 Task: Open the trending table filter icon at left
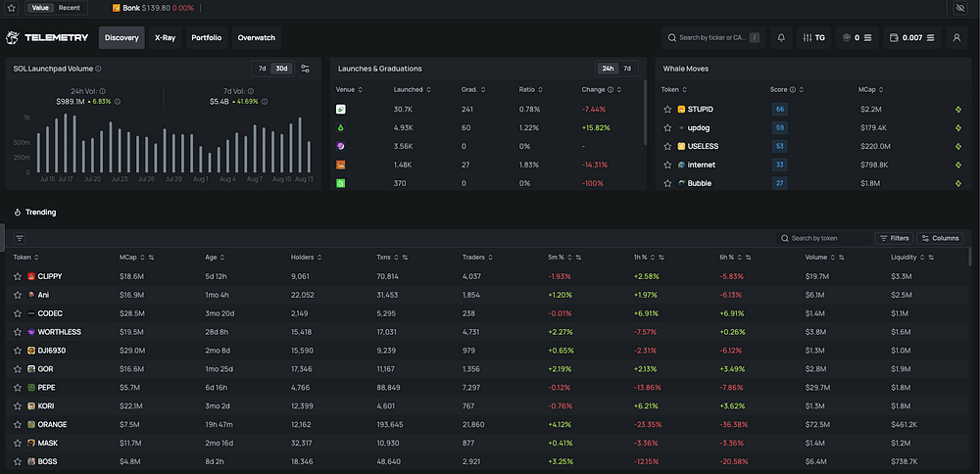pyautogui.click(x=20, y=238)
